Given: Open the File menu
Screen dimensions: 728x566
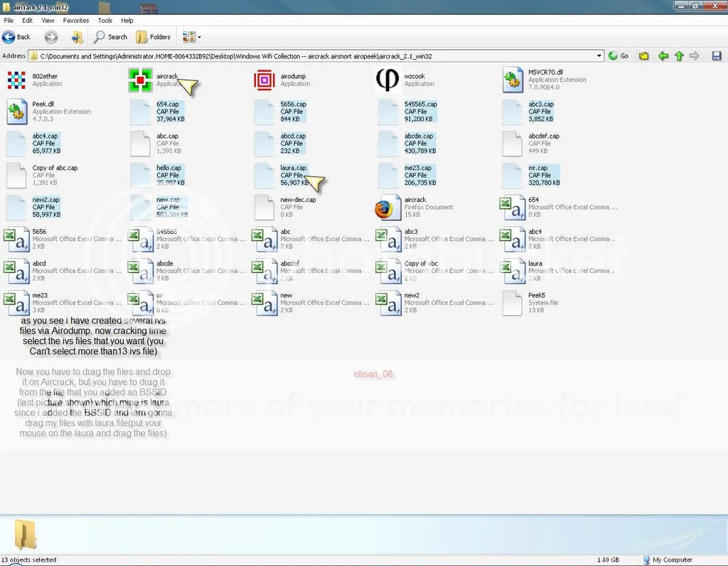Looking at the screenshot, I should (x=9, y=21).
